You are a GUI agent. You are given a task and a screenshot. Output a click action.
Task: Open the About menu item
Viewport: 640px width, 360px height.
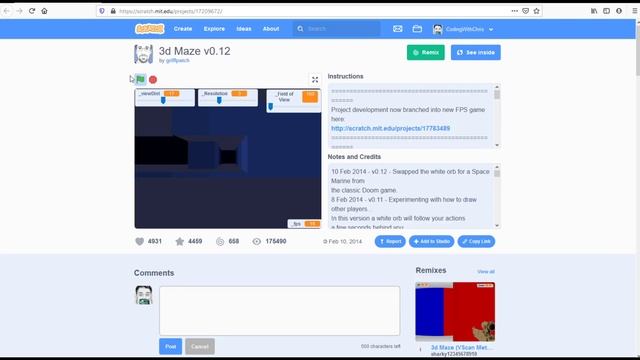(x=271, y=29)
